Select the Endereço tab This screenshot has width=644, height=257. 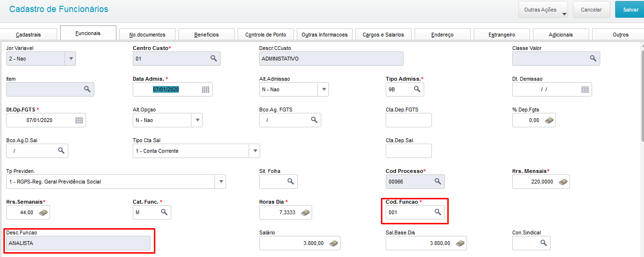point(442,35)
